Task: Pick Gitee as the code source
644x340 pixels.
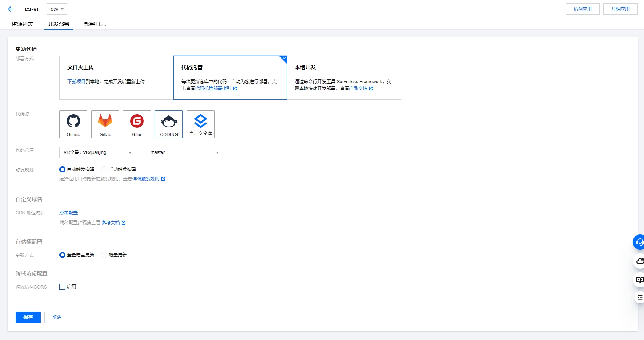Action: 137,124
